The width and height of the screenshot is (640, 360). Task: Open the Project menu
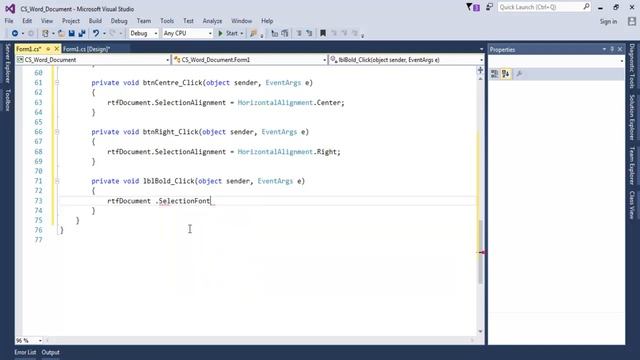[71, 21]
